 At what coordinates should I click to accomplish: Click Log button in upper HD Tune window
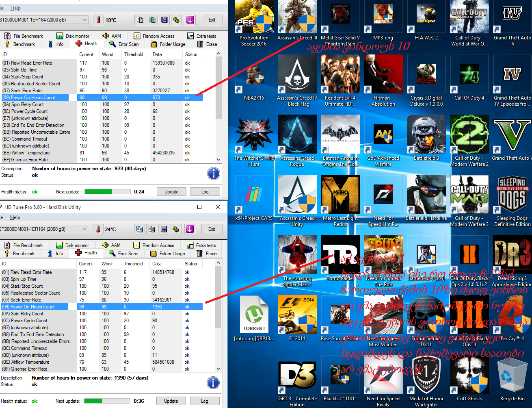pos(205,192)
